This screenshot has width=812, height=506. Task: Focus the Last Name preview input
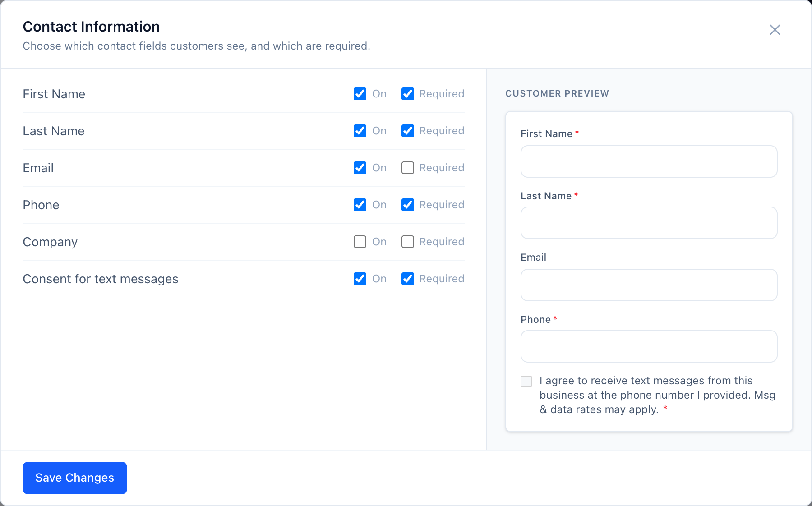coord(649,223)
